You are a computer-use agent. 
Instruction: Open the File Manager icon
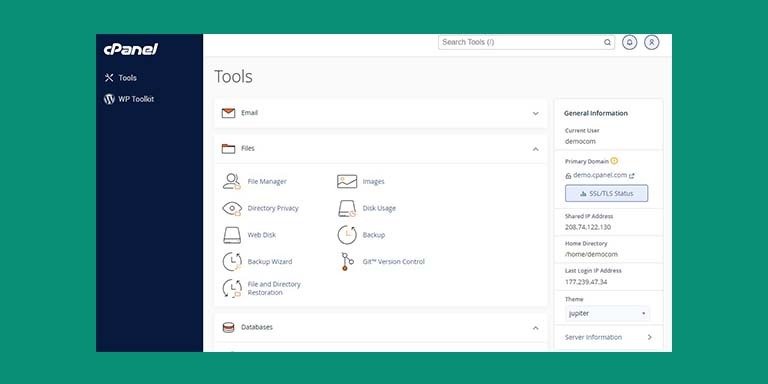(x=232, y=181)
